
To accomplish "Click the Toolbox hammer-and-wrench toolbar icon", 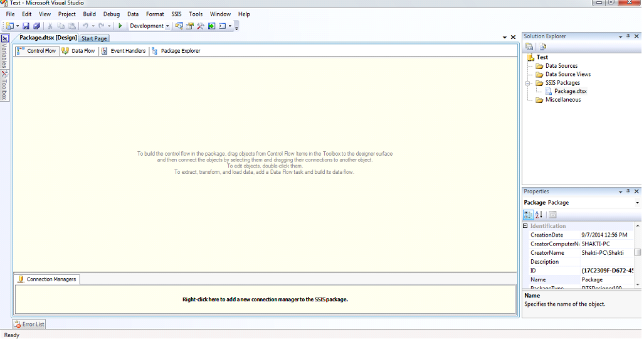I will pos(201,26).
